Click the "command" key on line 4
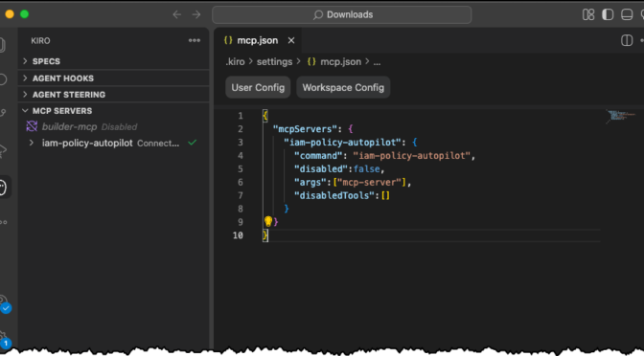The height and width of the screenshot is (356, 644). 320,155
